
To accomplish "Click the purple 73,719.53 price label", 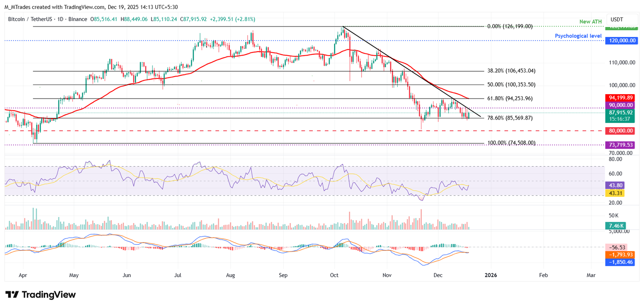I will click(620, 145).
